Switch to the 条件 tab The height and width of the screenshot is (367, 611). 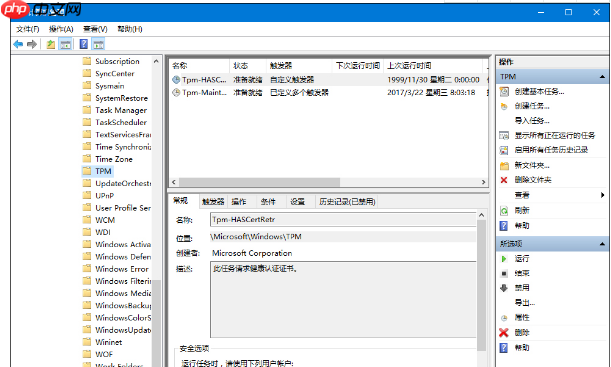268,202
